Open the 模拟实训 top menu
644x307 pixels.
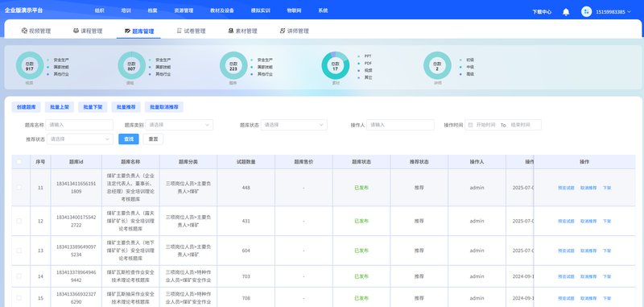(x=260, y=11)
